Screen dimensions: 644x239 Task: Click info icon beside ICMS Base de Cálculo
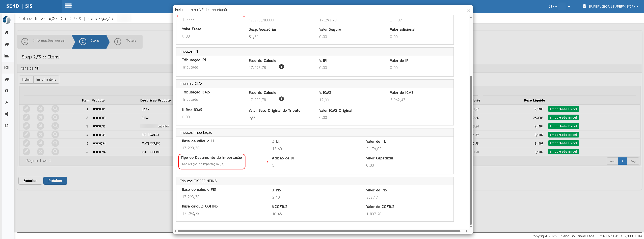coord(281,99)
